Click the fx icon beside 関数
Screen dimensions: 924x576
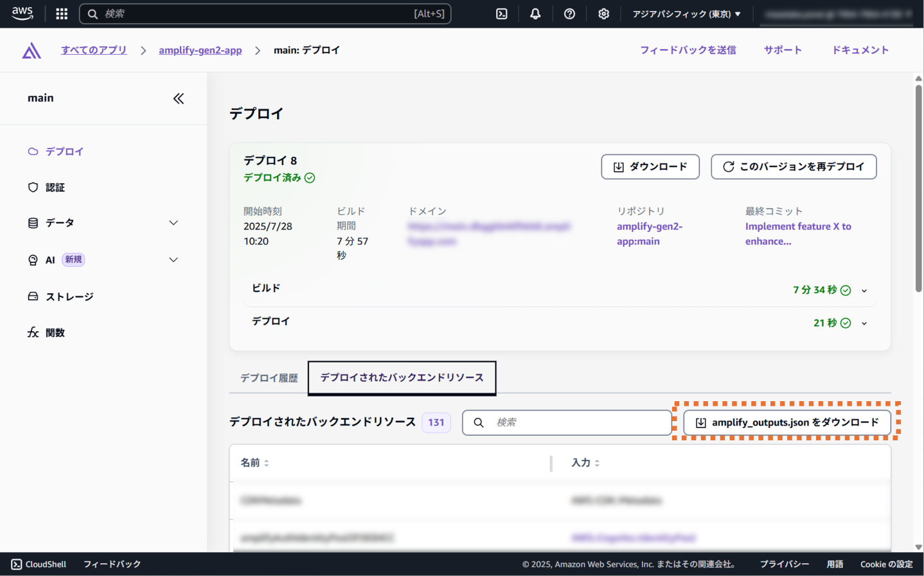(x=33, y=332)
